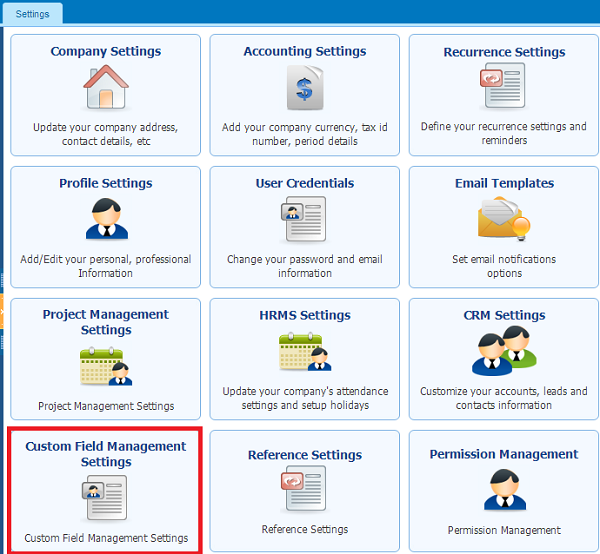Select the Permission Management heading
The image size is (600, 554).
click(504, 454)
